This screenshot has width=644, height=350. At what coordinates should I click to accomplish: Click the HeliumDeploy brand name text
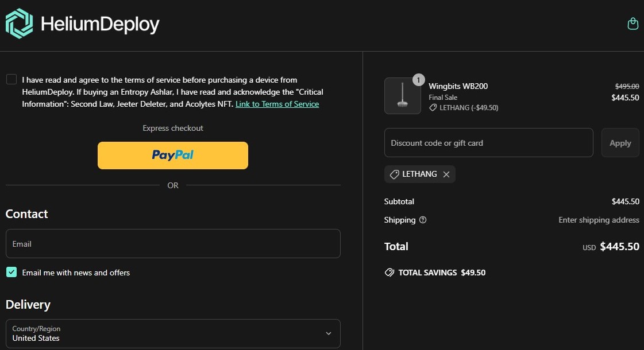pyautogui.click(x=100, y=24)
